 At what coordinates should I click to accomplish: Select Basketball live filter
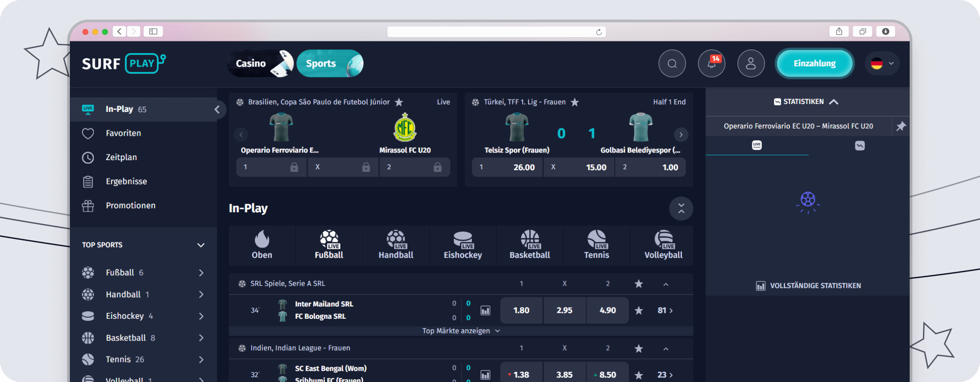click(x=530, y=245)
